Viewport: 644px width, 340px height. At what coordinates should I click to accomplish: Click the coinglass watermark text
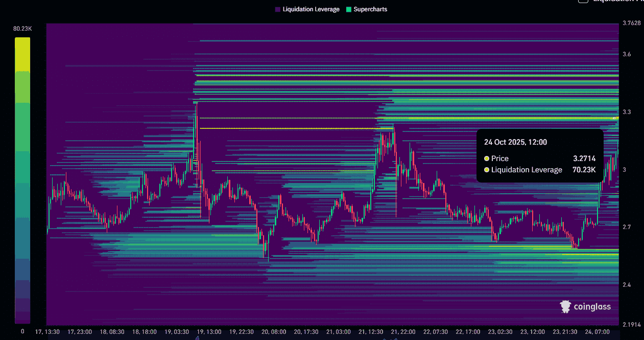click(592, 307)
